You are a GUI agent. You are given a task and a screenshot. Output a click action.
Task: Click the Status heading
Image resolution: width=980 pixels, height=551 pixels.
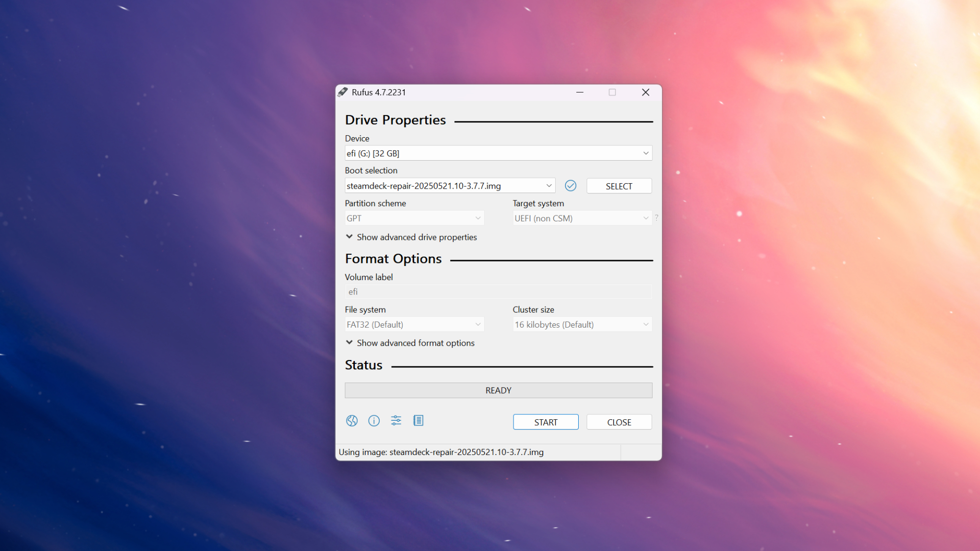point(364,365)
